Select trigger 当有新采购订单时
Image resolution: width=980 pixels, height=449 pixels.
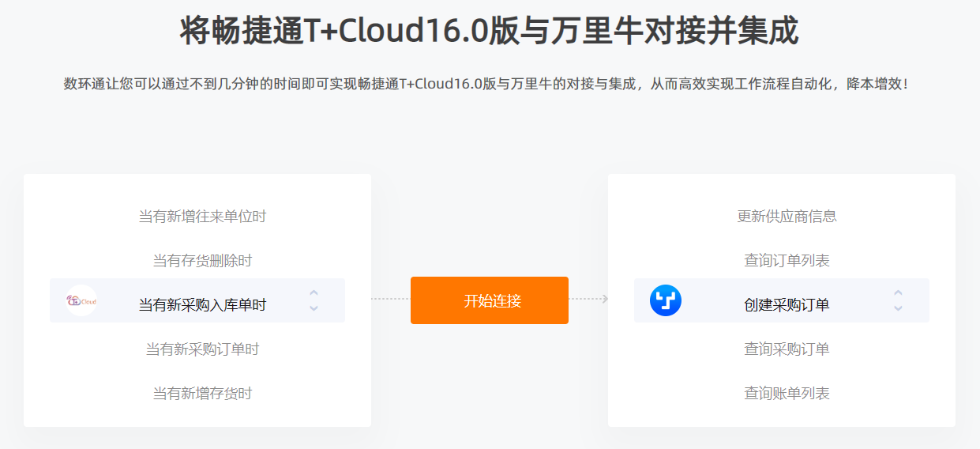click(202, 349)
